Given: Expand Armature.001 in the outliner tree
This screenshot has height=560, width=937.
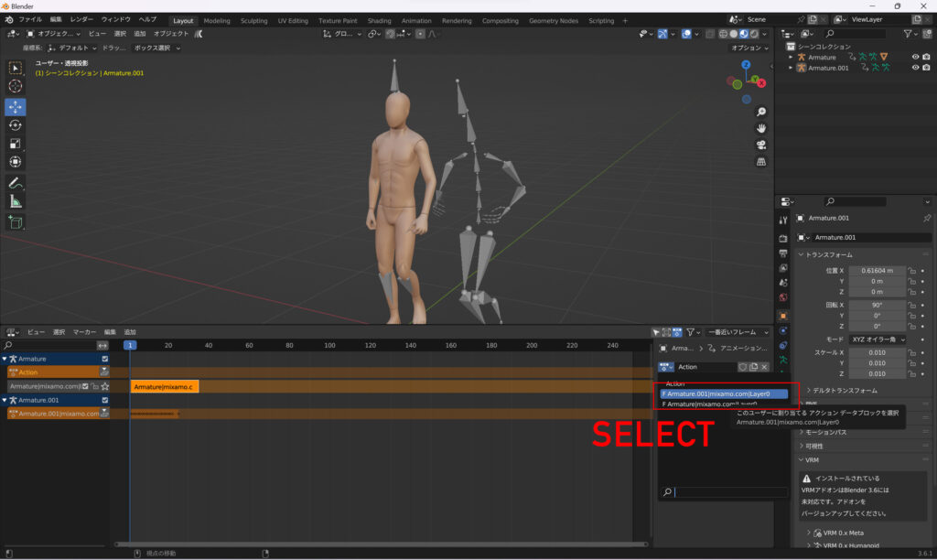Looking at the screenshot, I should click(x=791, y=68).
